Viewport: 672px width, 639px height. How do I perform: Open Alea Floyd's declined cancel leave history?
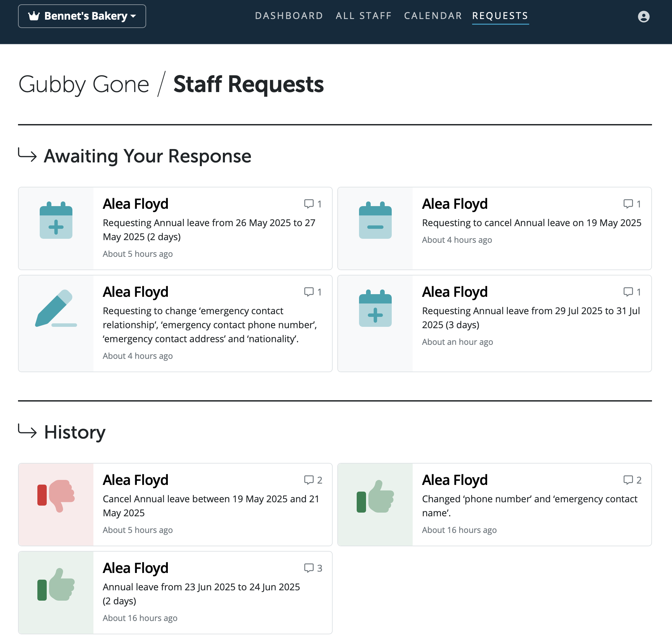coord(175,505)
